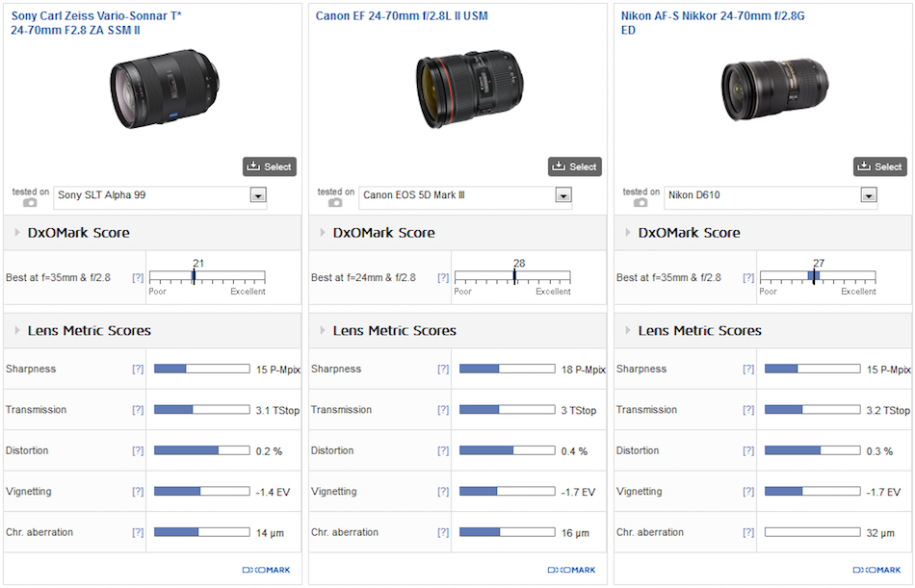Open the help icon beside Canon Distortion
The image size is (915, 588).
(443, 451)
